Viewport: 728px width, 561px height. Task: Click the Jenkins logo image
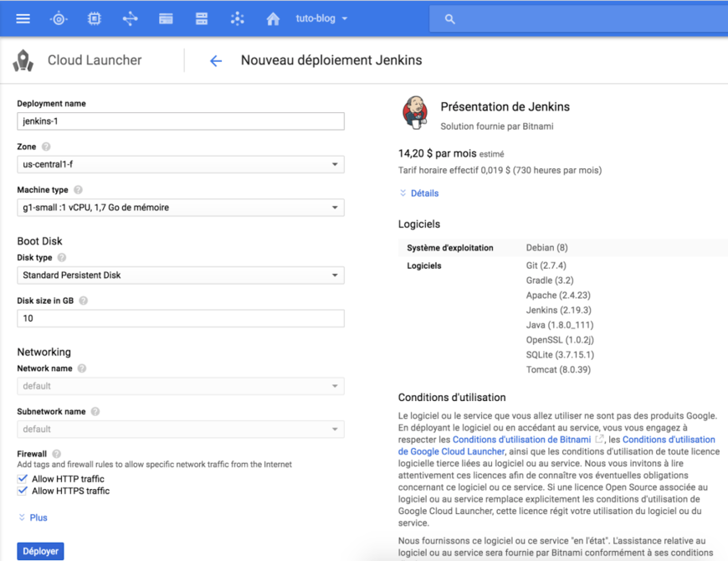pos(415,113)
